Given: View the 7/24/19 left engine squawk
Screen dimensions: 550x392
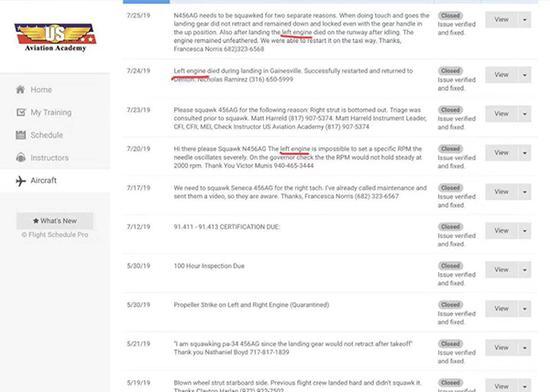Looking at the screenshot, I should pos(502,75).
